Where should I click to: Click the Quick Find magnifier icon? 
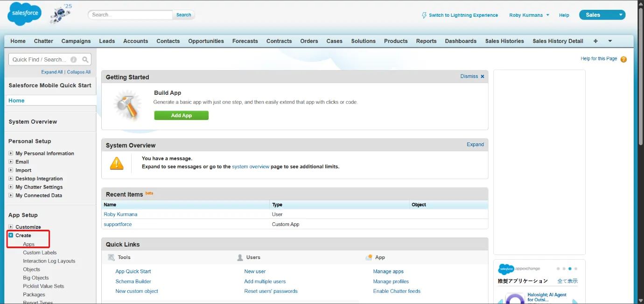85,59
